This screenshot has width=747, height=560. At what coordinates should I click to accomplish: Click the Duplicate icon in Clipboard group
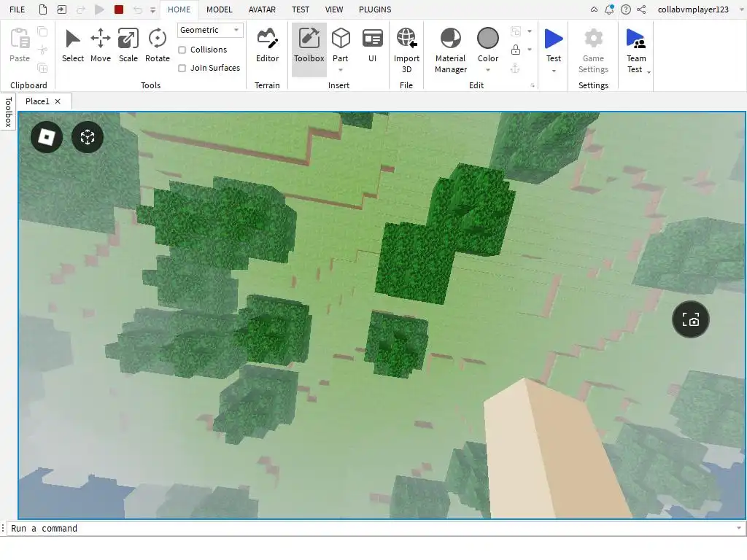(42, 68)
